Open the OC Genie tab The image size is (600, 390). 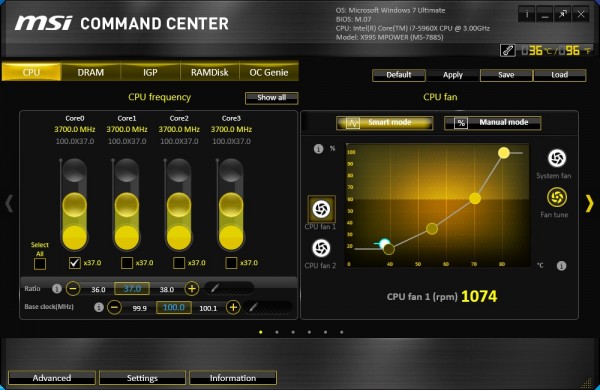pos(269,72)
